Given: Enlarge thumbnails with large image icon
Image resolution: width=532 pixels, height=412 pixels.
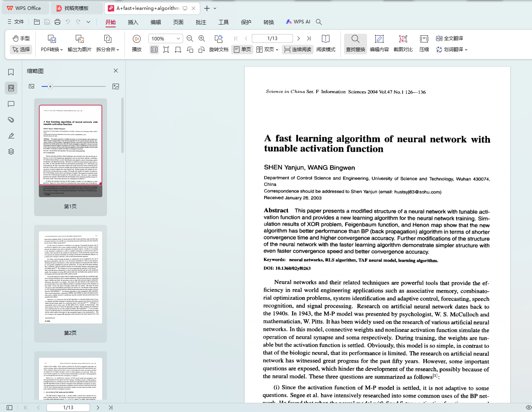Looking at the screenshot, I should point(116,86).
